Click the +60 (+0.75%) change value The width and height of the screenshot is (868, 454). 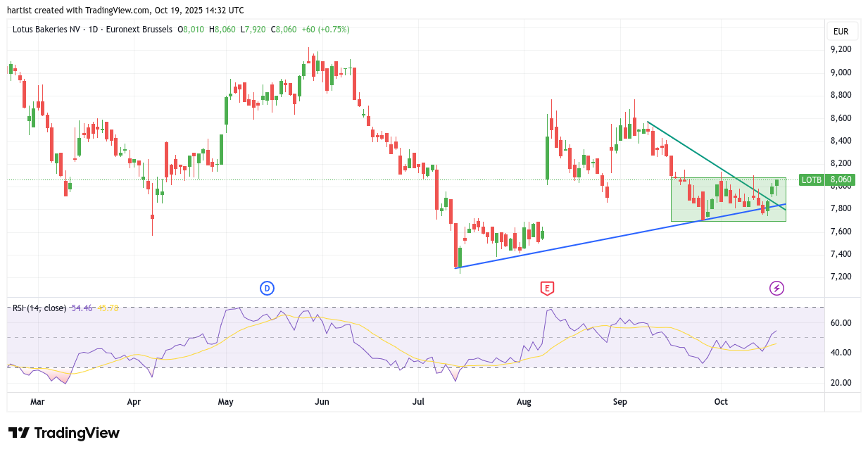[325, 30]
